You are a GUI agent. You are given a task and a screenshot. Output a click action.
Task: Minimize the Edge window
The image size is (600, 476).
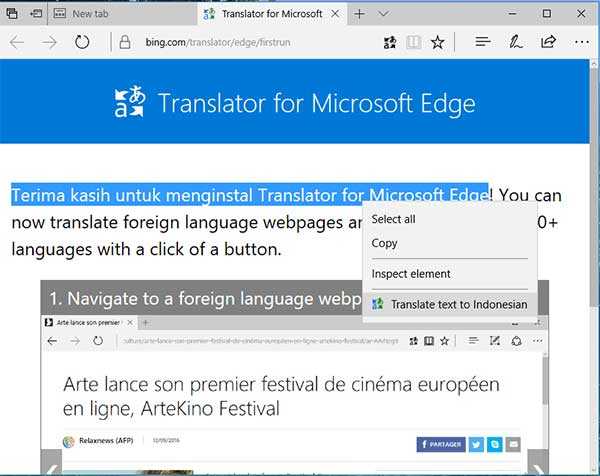click(512, 14)
